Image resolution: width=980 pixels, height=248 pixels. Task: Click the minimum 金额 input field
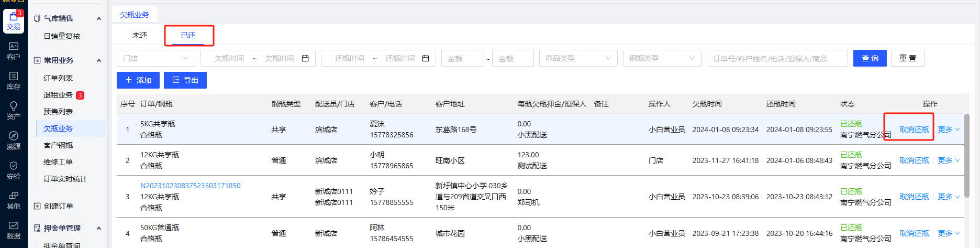pyautogui.click(x=462, y=58)
